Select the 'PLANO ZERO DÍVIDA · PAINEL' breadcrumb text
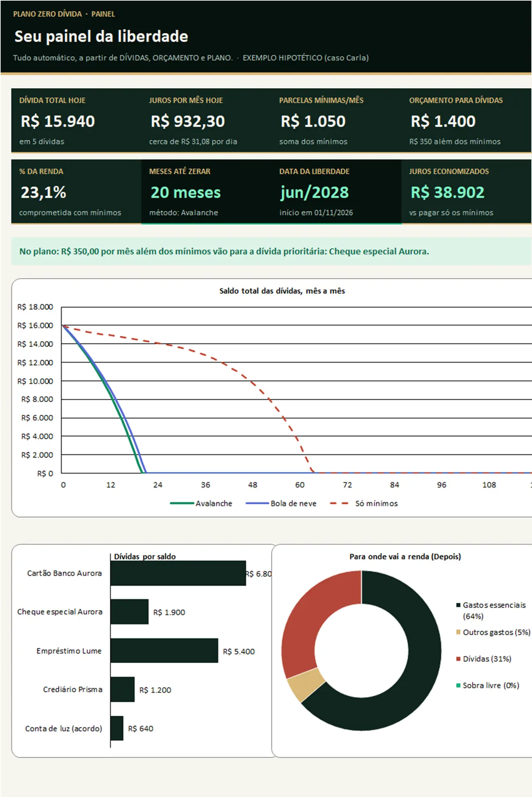The image size is (532, 797). 64,14
